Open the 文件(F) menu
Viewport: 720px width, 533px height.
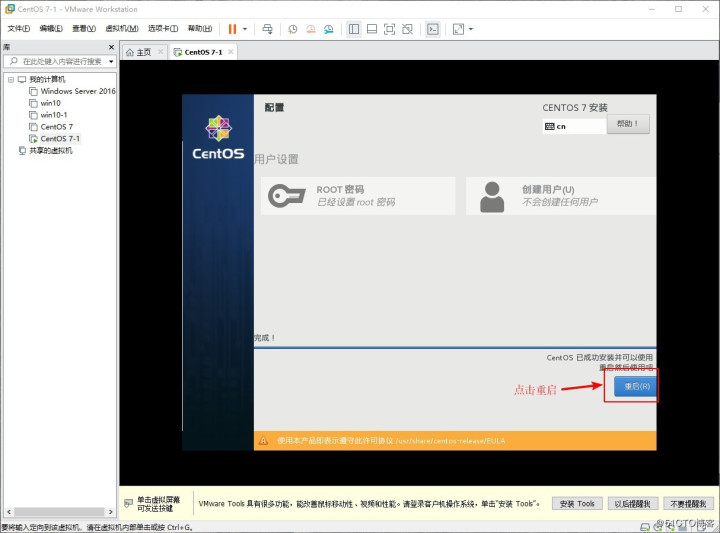pyautogui.click(x=19, y=28)
